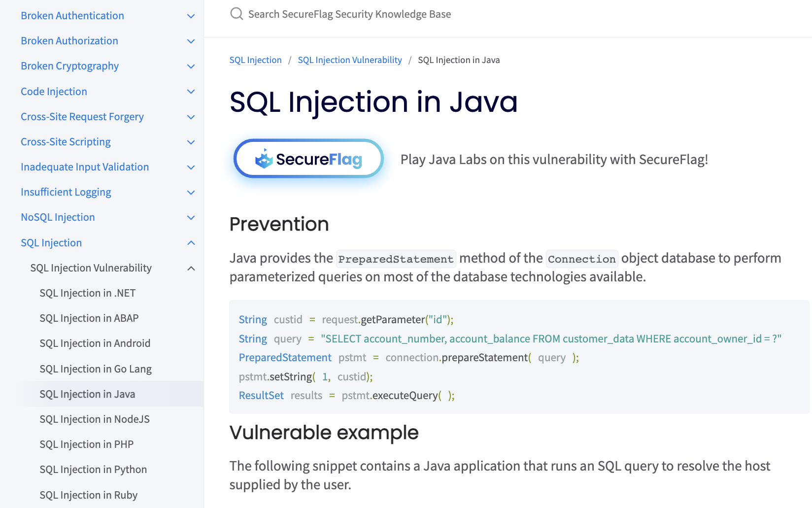This screenshot has width=812, height=508.
Task: Click the collapse chevron beside SQL Injection
Action: pos(191,242)
